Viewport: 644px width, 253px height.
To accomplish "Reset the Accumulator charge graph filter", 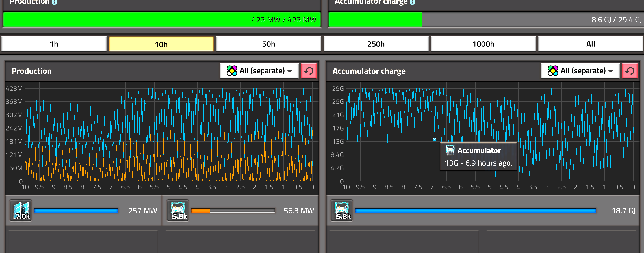I will pyautogui.click(x=630, y=71).
